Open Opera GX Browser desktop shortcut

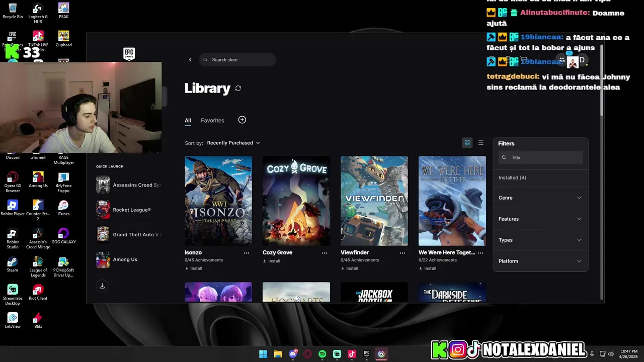tap(13, 182)
